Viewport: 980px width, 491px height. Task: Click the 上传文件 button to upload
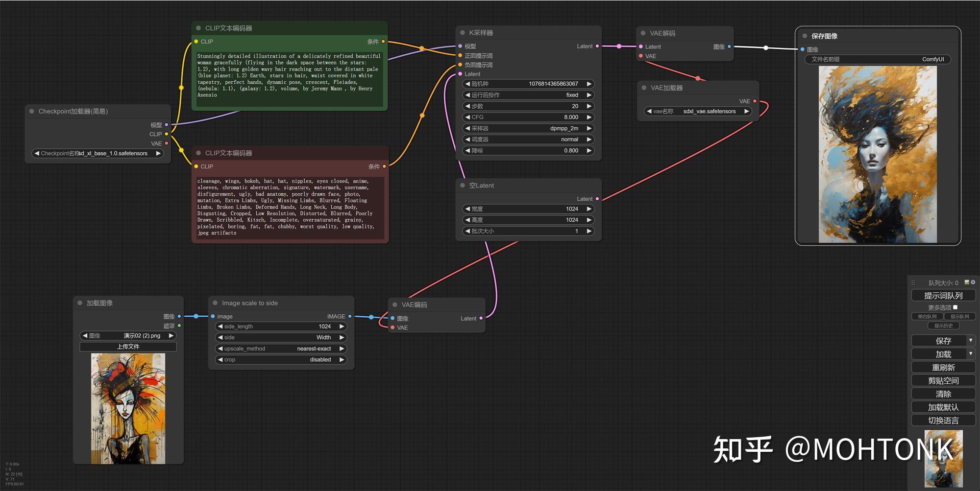pyautogui.click(x=127, y=347)
